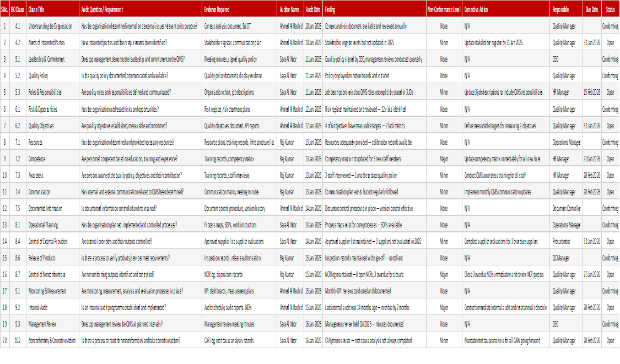Click the 'Resources' clause title cell
Screen dimensions: 620x364
click(52, 142)
